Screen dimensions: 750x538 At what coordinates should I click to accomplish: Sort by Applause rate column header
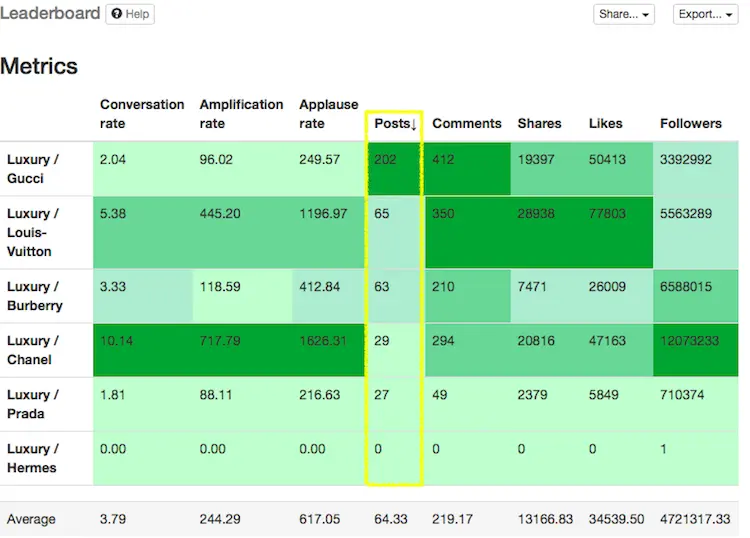click(329, 114)
